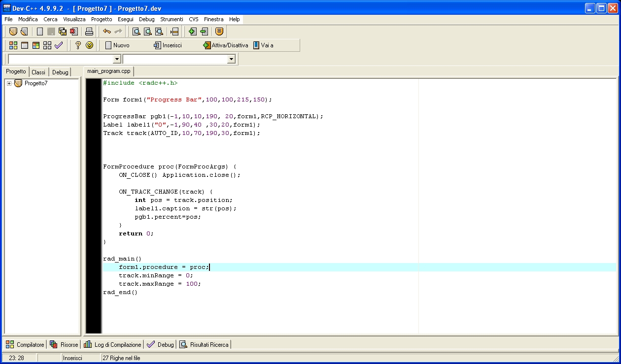Viewport: 621px width, 364px height.
Task: Click the compile and run icon
Action: click(x=36, y=45)
